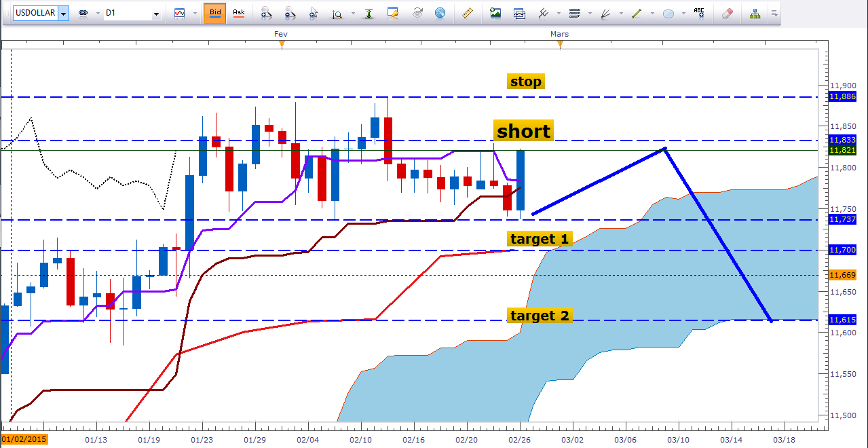Click the chart type icon
The image size is (868, 448).
coord(180,13)
